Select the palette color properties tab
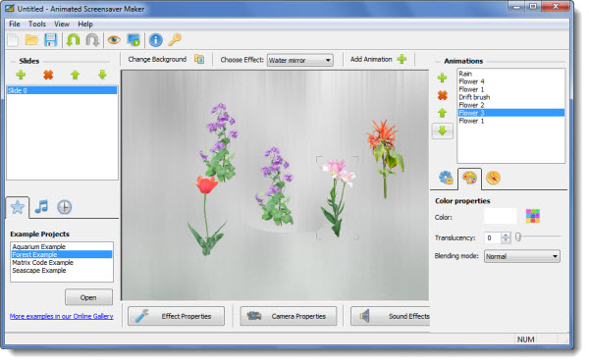Image resolution: width=589 pixels, height=364 pixels. pos(469,179)
